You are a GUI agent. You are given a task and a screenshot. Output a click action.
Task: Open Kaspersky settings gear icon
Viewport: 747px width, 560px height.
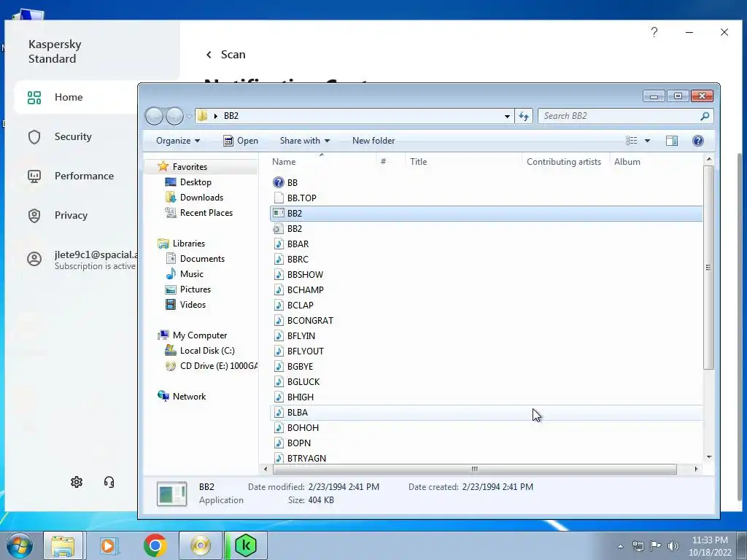(x=77, y=482)
